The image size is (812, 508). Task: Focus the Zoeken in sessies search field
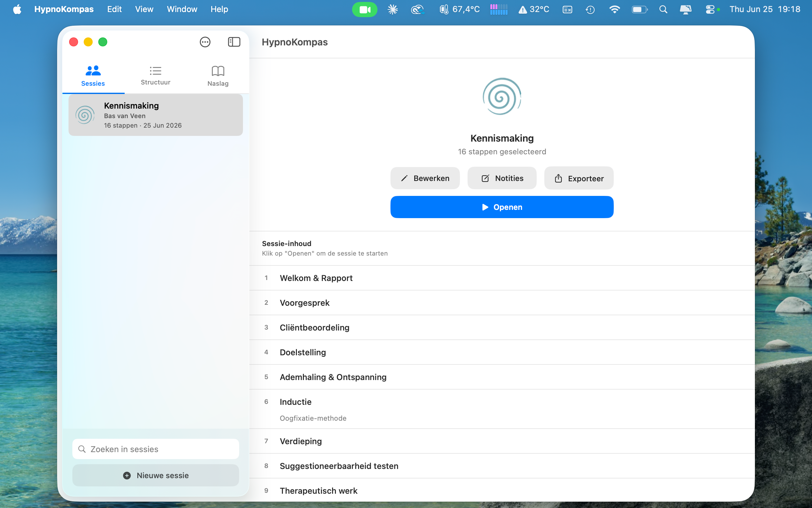pos(156,449)
